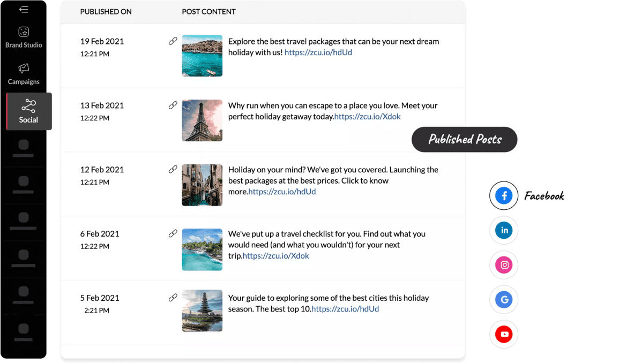Open the Bali temple post thumbnail
Image resolution: width=619 pixels, height=364 pixels.
click(x=202, y=310)
